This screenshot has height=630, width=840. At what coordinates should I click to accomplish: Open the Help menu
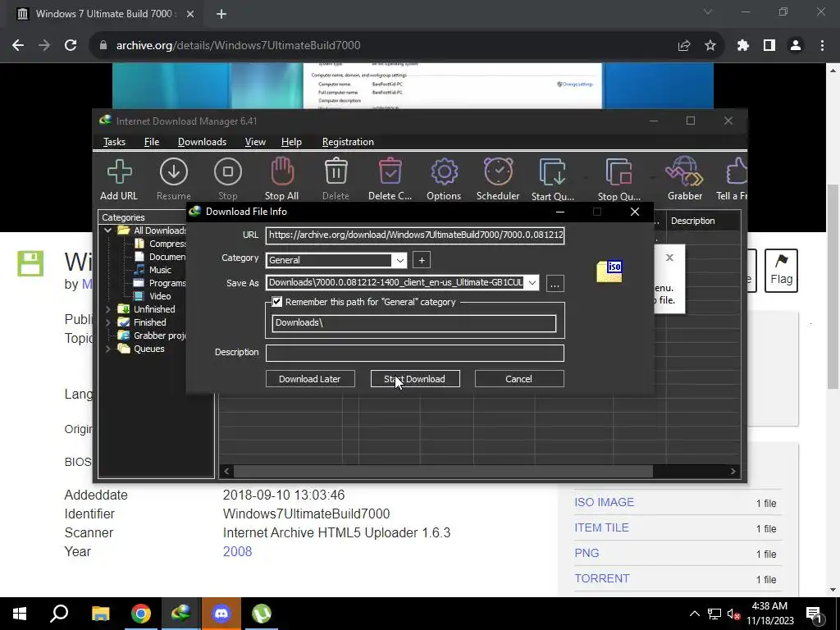coord(291,142)
